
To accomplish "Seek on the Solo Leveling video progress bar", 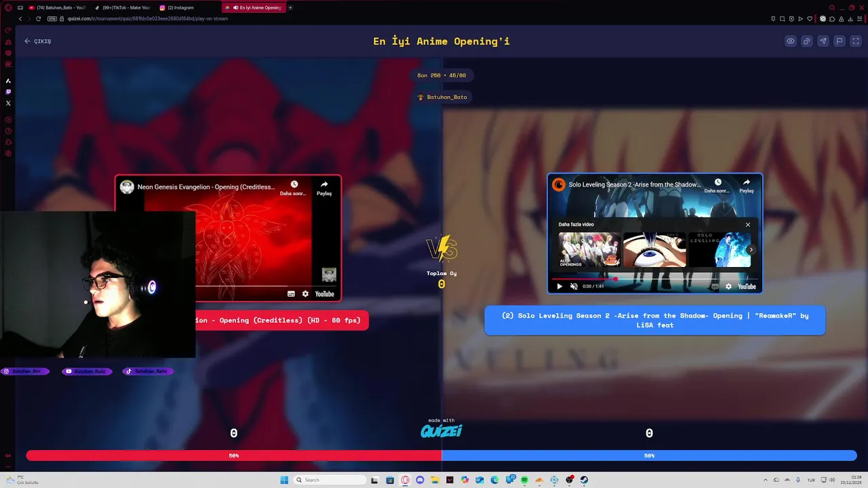I will click(654, 279).
